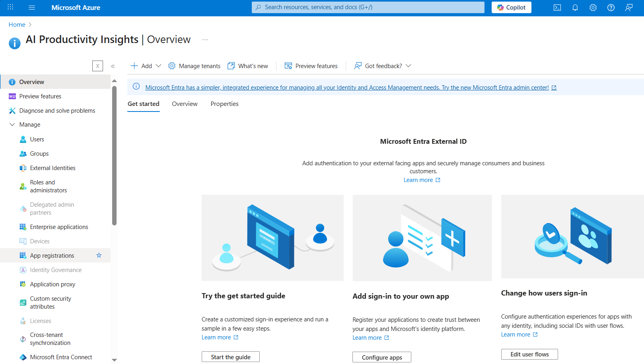
Task: Open Diagnose and solve problems
Action: point(55,111)
